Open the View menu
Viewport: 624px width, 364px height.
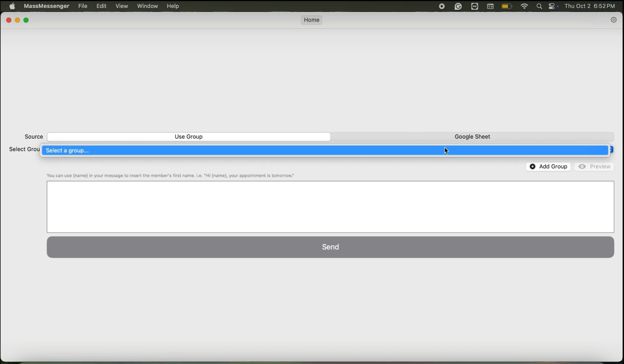pyautogui.click(x=122, y=6)
